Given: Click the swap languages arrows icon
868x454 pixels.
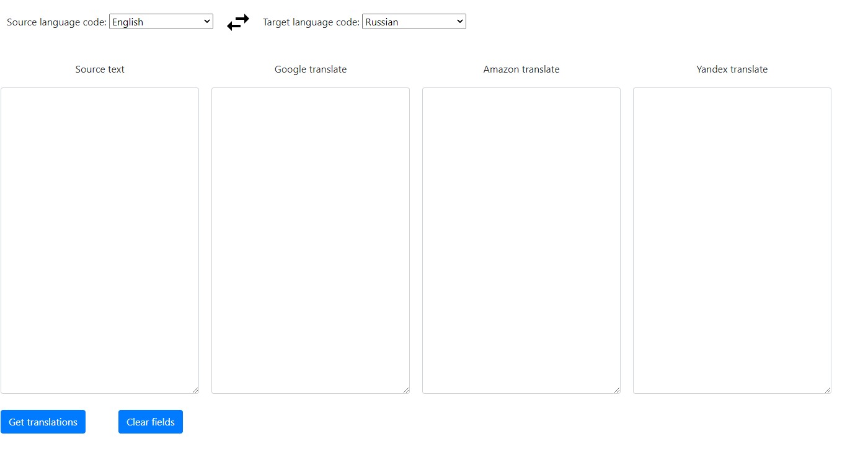Looking at the screenshot, I should click(x=238, y=22).
